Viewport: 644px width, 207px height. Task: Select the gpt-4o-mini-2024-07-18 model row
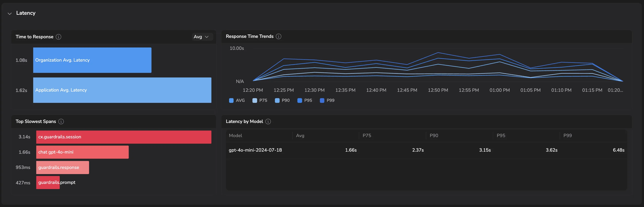[x=426, y=150]
